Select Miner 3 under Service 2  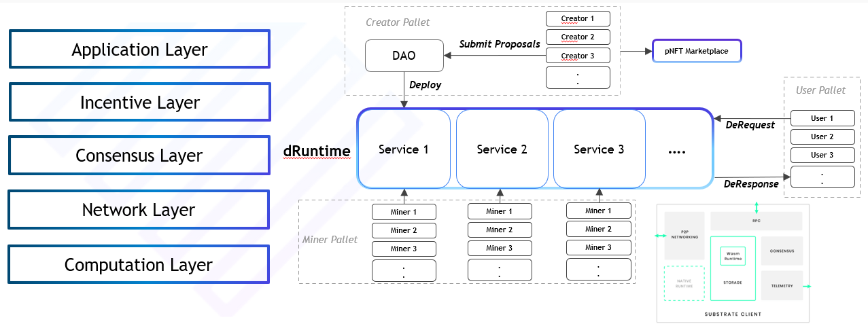point(500,249)
